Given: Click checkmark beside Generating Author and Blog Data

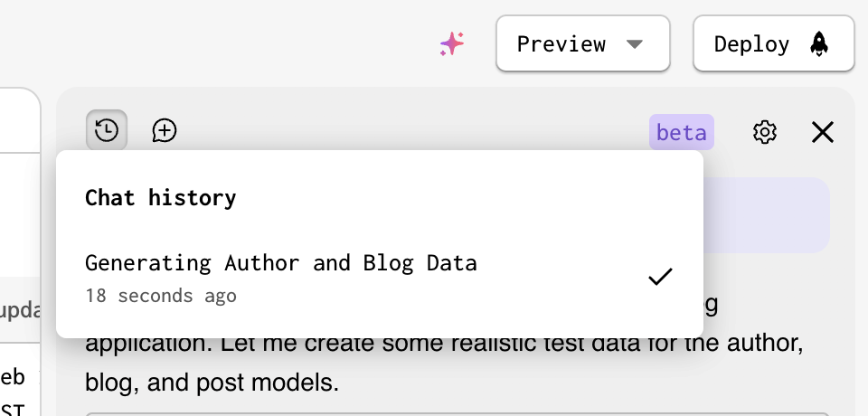Looking at the screenshot, I should click(x=660, y=277).
